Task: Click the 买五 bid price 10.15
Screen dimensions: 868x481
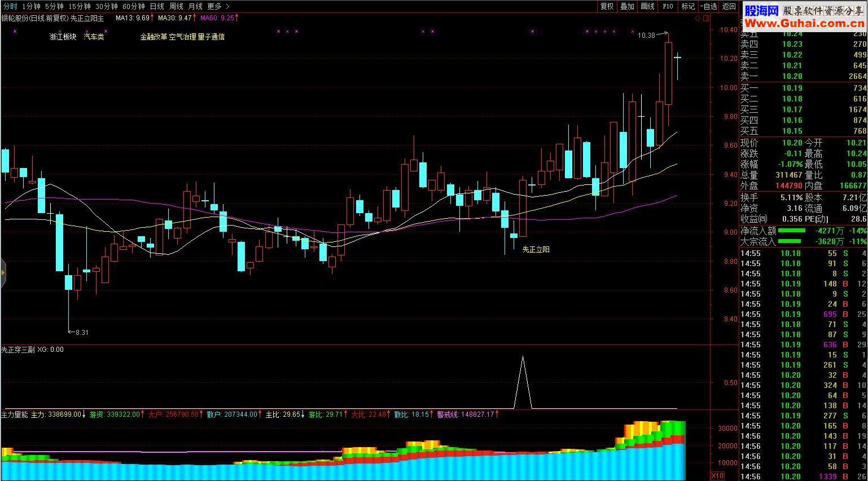Action: (792, 131)
